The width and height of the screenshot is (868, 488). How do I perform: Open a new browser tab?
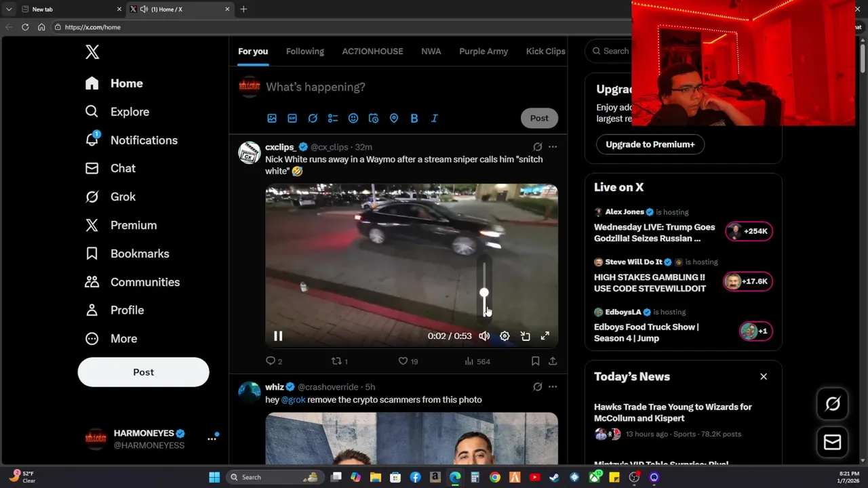tap(243, 9)
